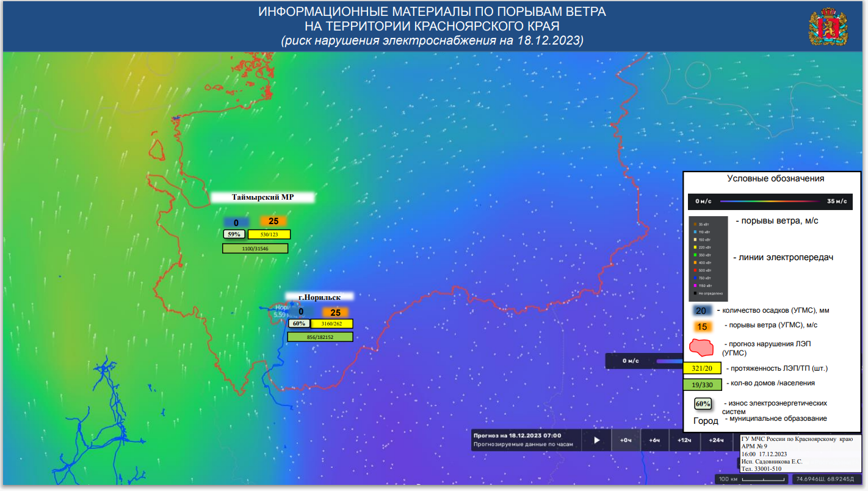
Task: Click the 150 кВт pale yellow swatch
Action: [695, 239]
